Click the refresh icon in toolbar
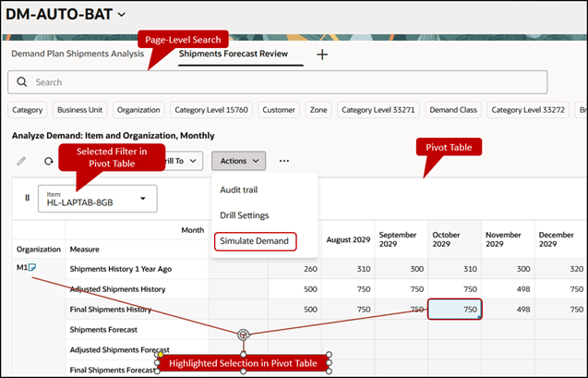Screen dimensions: 588x378 49,161
